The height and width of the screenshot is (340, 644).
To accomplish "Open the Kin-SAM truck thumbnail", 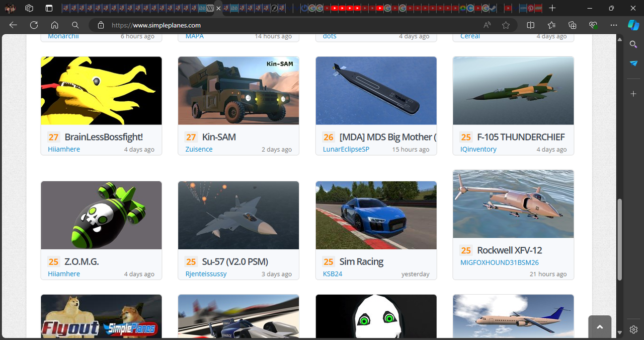I will pos(238,91).
